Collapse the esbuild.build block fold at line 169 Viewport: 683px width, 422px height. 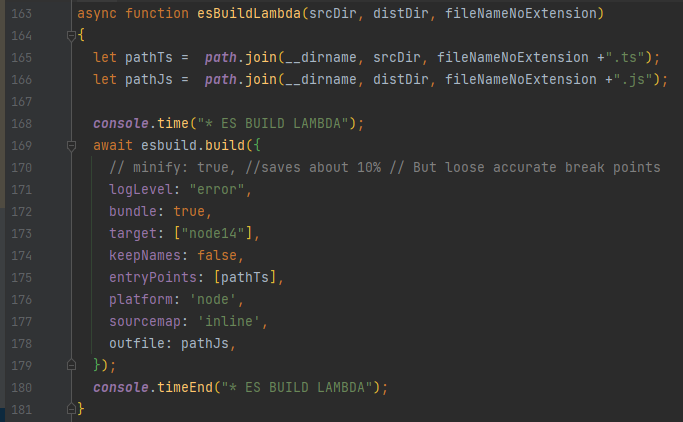pyautogui.click(x=71, y=145)
